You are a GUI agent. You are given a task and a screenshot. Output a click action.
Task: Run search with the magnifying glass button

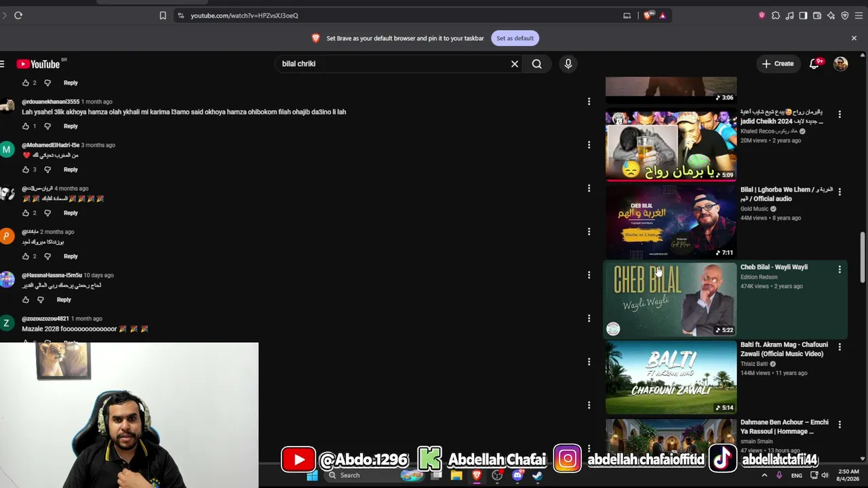click(x=537, y=64)
